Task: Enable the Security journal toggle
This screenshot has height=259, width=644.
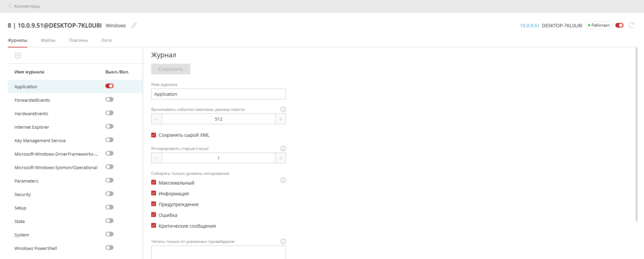Action: pos(109,194)
